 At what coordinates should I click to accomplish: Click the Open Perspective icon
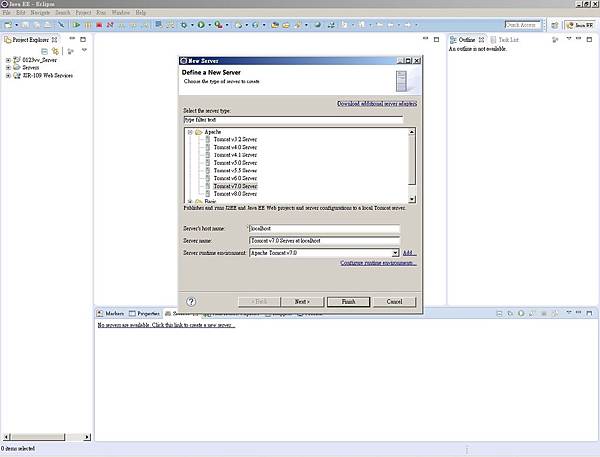pos(554,25)
